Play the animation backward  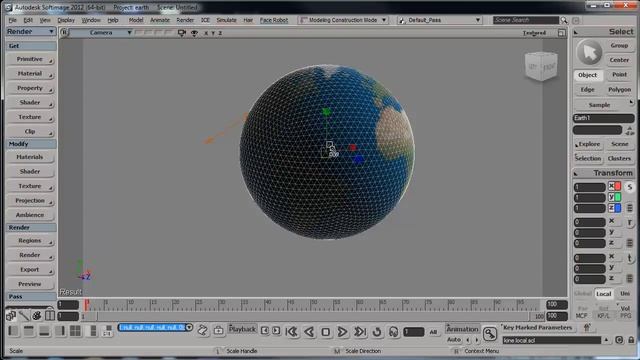(309, 332)
